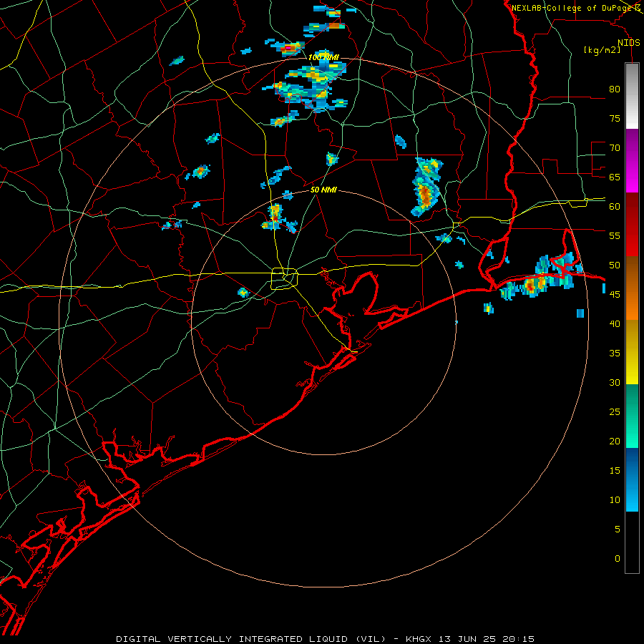Screen dimensions: 644x644
Task: Click the 30 value on color scale
Action: point(615,382)
